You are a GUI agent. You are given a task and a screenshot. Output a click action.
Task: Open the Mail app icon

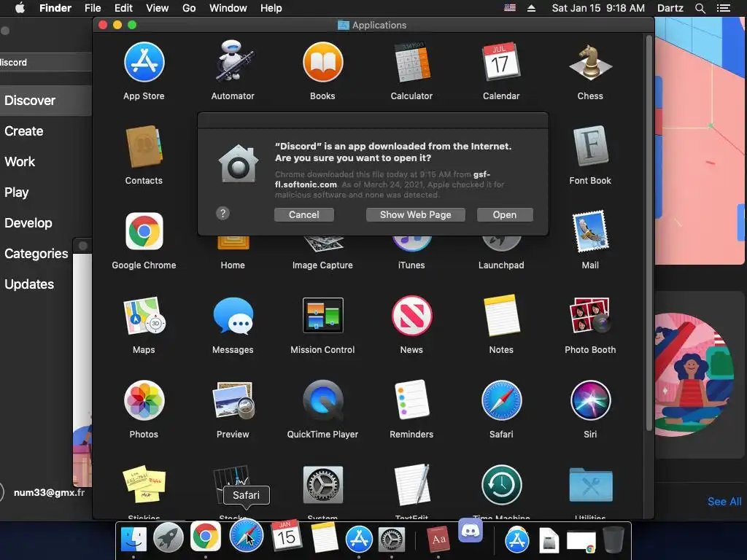point(590,231)
